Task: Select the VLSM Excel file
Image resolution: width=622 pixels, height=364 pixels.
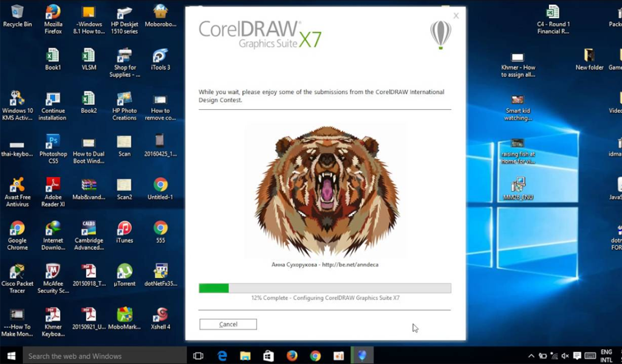Action: [x=89, y=59]
